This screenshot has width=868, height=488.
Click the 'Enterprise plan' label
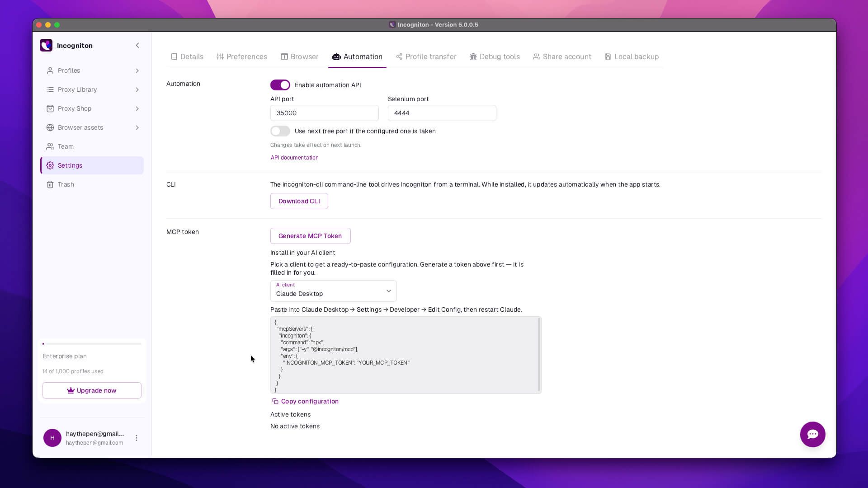[65, 356]
